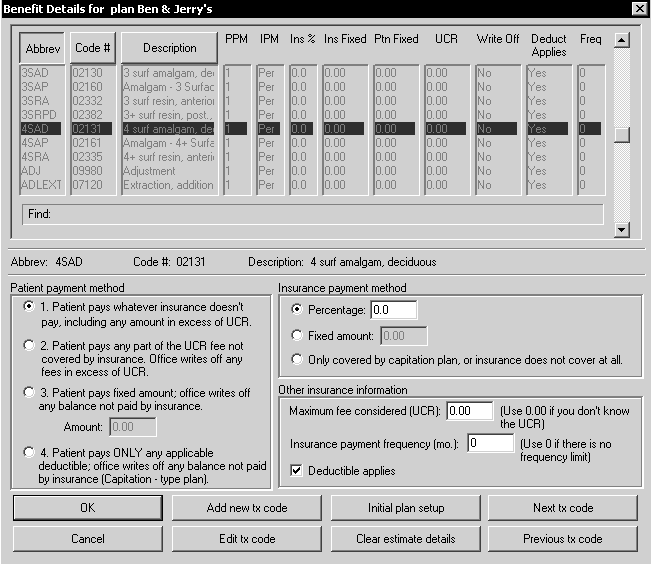The height and width of the screenshot is (564, 651).
Task: Open Add new tx code
Action: (247, 508)
